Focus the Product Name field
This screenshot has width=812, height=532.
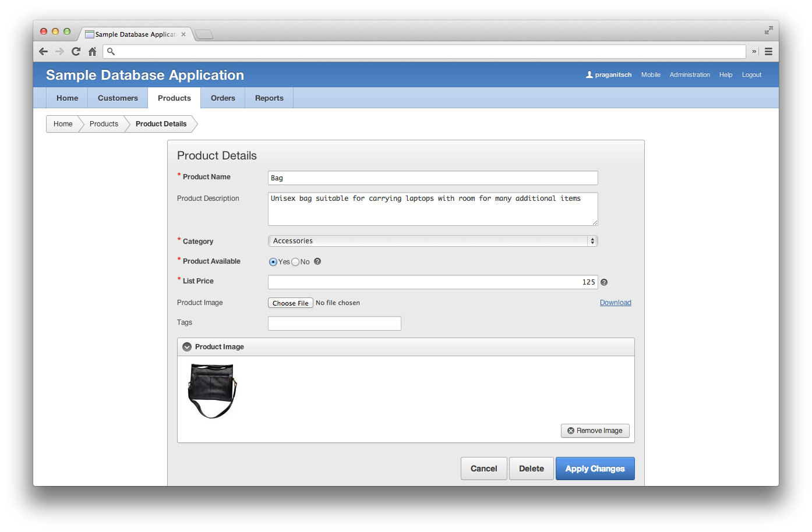(433, 178)
